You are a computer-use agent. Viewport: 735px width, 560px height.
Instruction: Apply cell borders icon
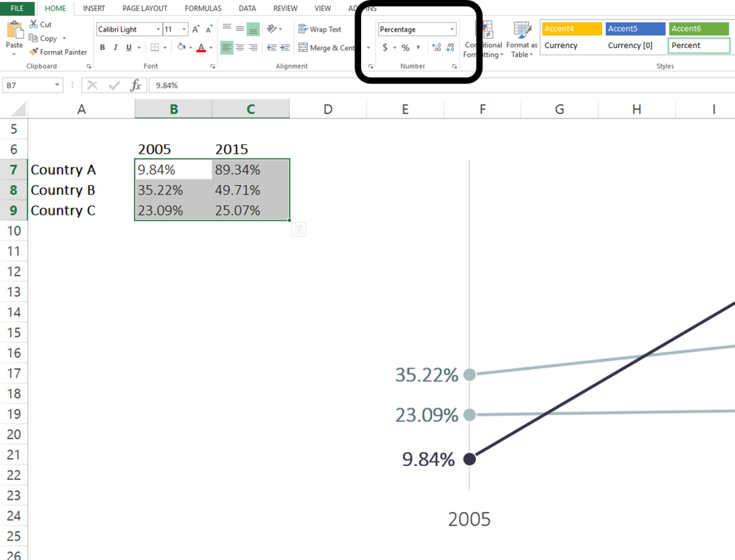pyautogui.click(x=155, y=47)
